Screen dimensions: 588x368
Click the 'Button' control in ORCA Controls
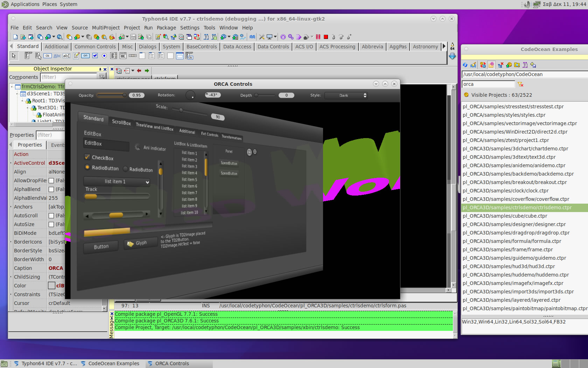(101, 247)
